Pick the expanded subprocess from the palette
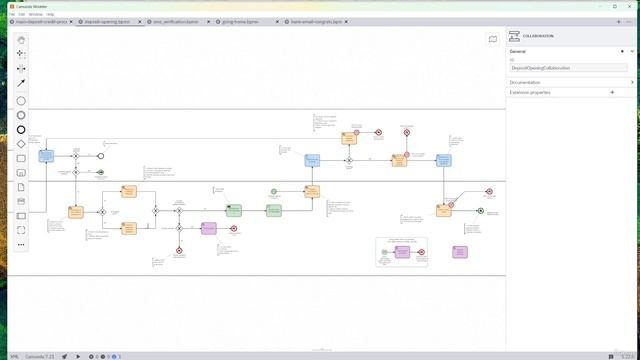The width and height of the screenshot is (640, 360). [x=21, y=173]
